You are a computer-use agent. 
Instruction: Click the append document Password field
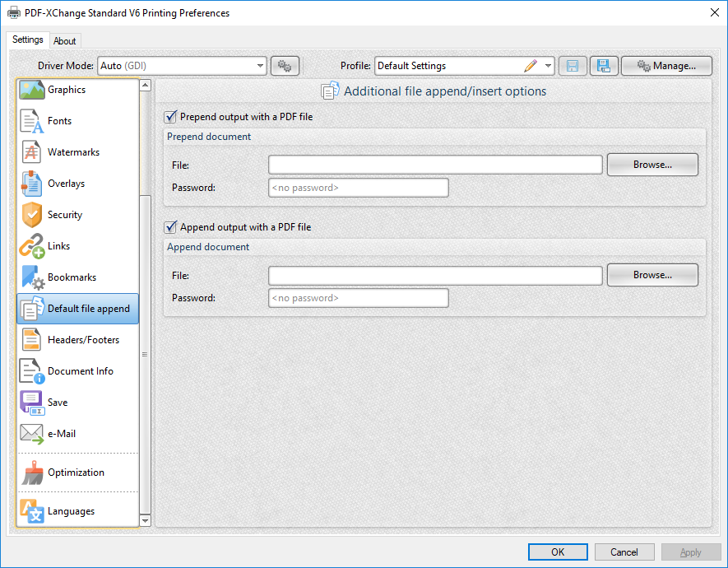pos(359,298)
